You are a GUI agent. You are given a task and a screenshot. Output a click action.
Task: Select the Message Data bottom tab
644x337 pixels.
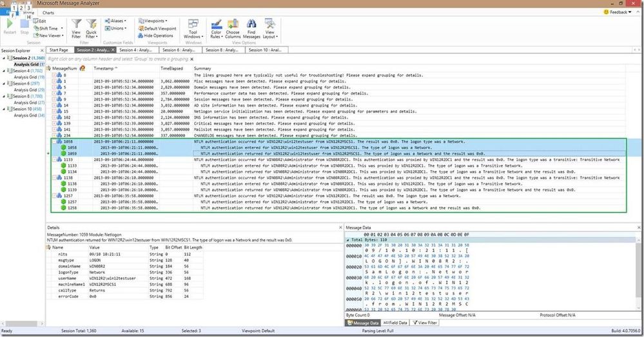363,323
